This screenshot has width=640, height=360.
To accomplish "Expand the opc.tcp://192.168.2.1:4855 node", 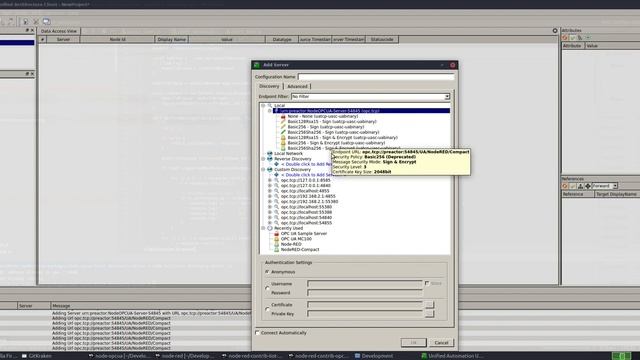I will click(270, 196).
